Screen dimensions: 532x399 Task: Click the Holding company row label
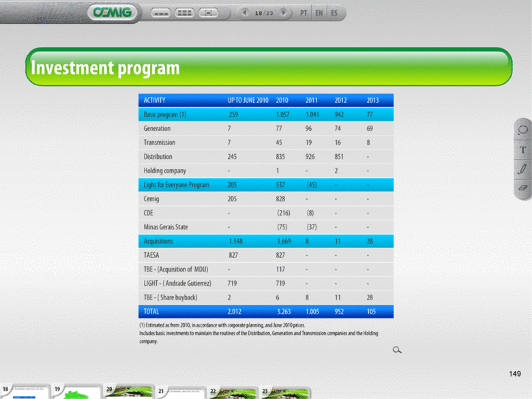[x=165, y=171]
